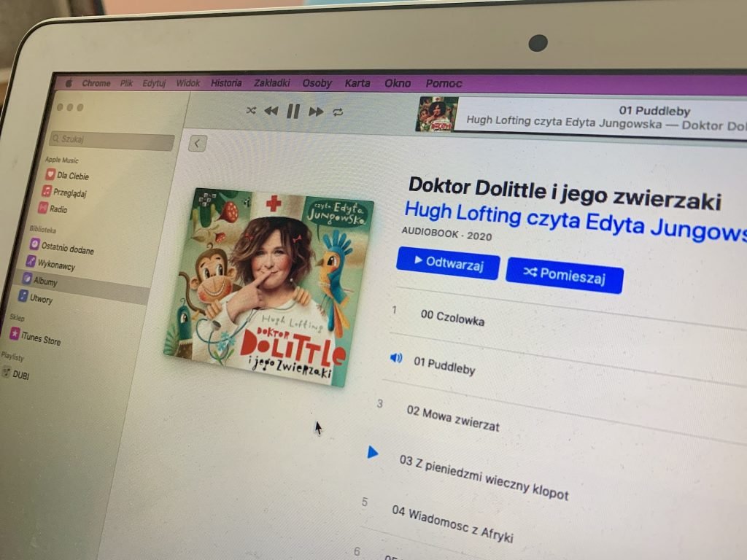Open the Widok menu

[x=188, y=83]
